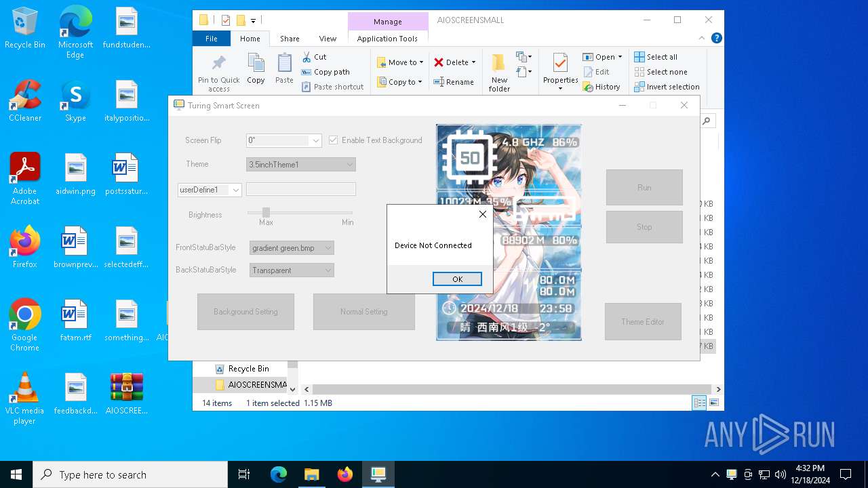
Task: Click Select all in the ribbon
Action: (656, 57)
